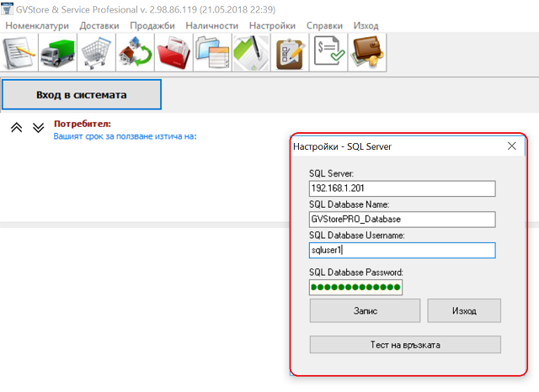Click the SQL Database Password field
Screen dimensions: 539x392
tap(355, 288)
